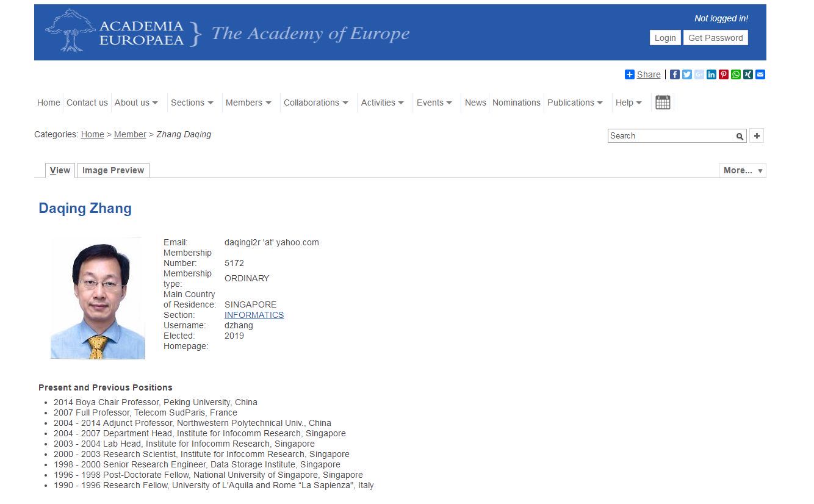Share the page on Facebook
The height and width of the screenshot is (504, 814).
tap(674, 74)
